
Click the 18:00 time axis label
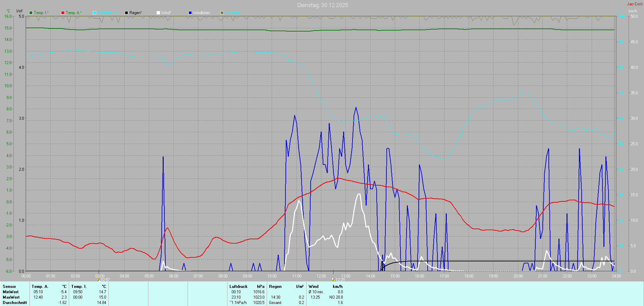(469, 276)
